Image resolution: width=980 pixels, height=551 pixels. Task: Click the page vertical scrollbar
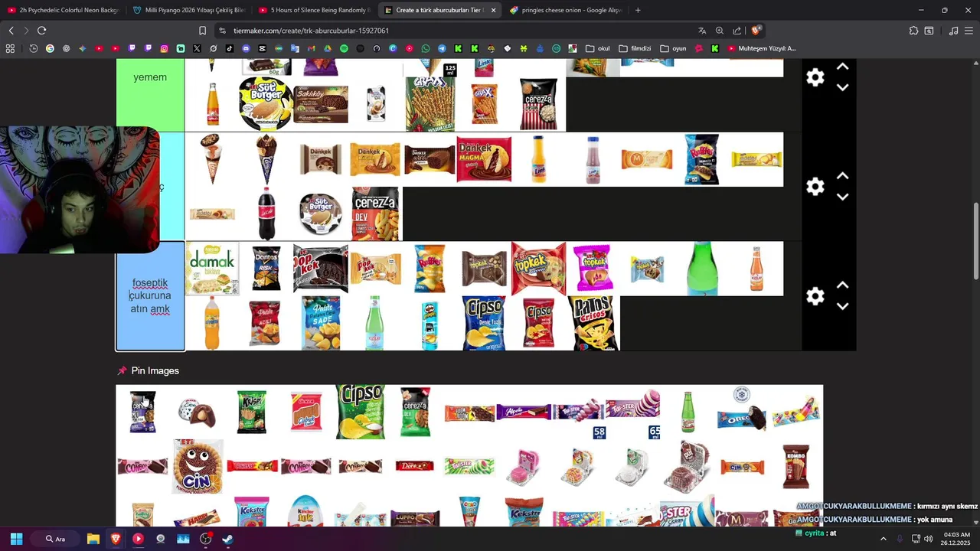(975, 241)
